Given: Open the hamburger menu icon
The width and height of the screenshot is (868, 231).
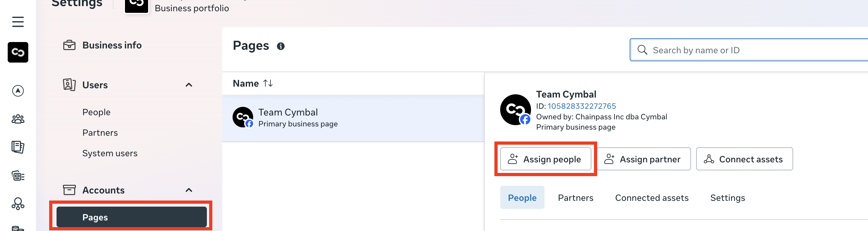Looking at the screenshot, I should pos(18,22).
